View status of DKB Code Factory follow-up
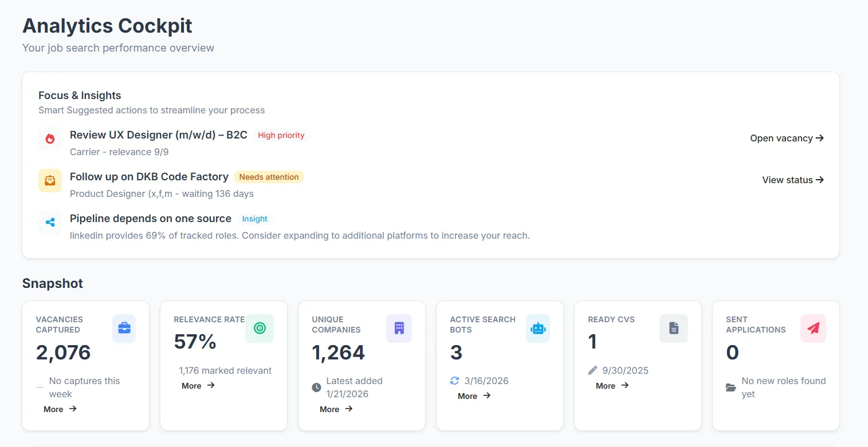 793,180
